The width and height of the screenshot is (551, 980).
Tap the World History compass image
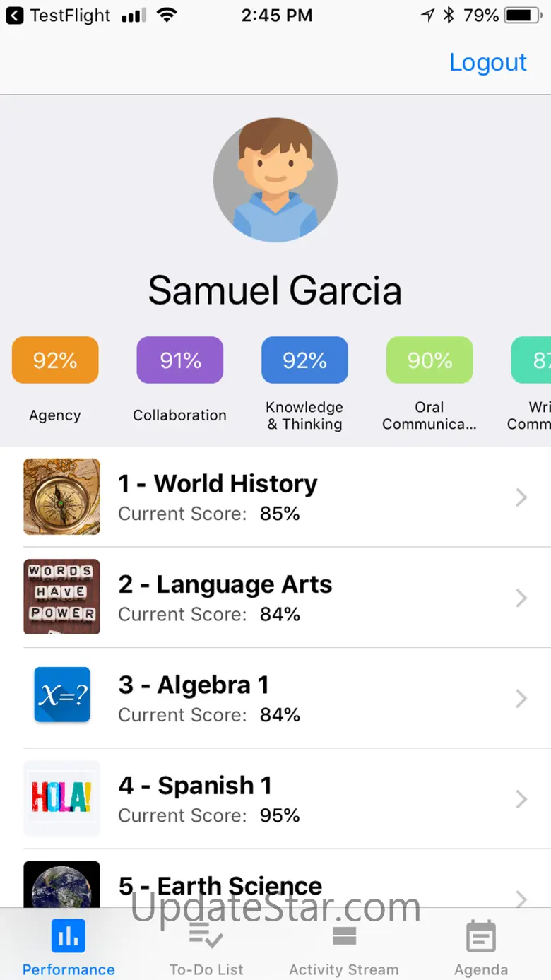pyautogui.click(x=62, y=497)
